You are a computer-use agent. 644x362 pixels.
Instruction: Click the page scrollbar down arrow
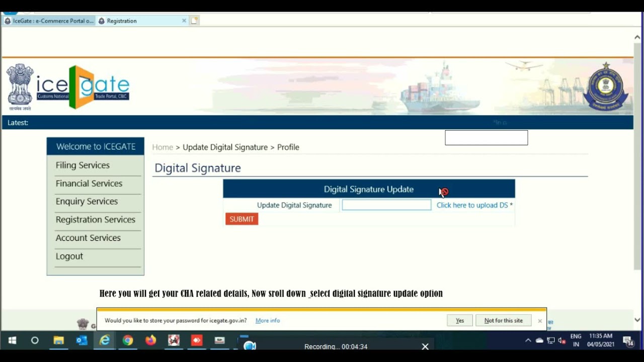(637, 320)
